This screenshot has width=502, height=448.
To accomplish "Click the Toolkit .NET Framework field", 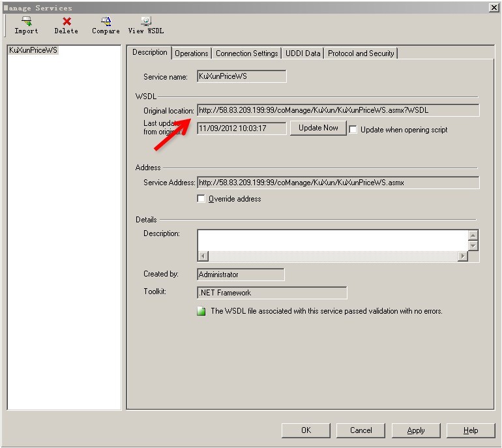I will pos(272,293).
